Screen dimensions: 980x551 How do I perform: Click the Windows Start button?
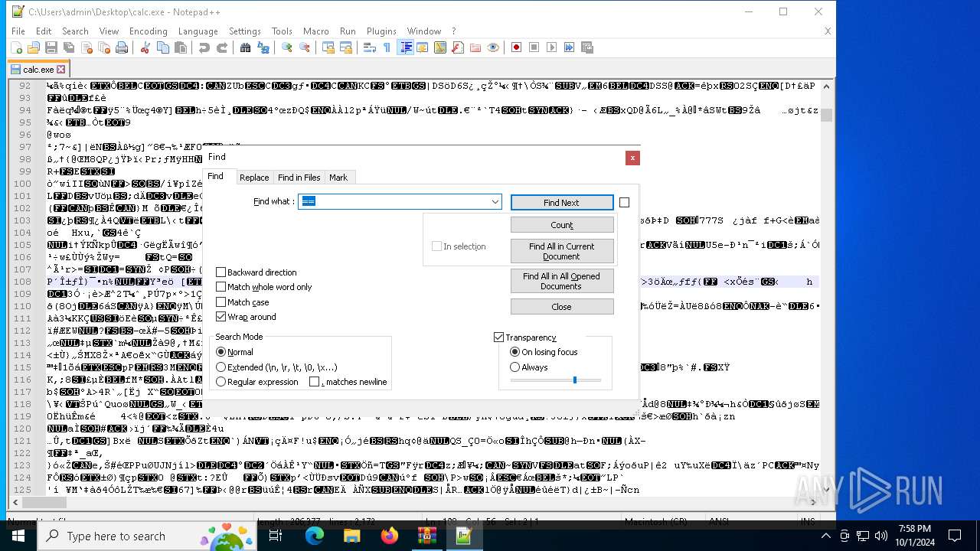point(18,536)
